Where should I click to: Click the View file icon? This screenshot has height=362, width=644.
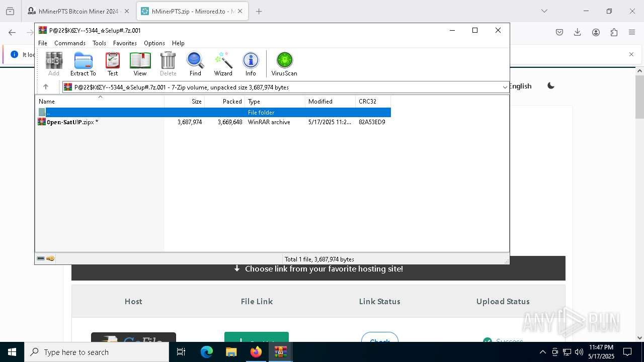[x=140, y=64]
